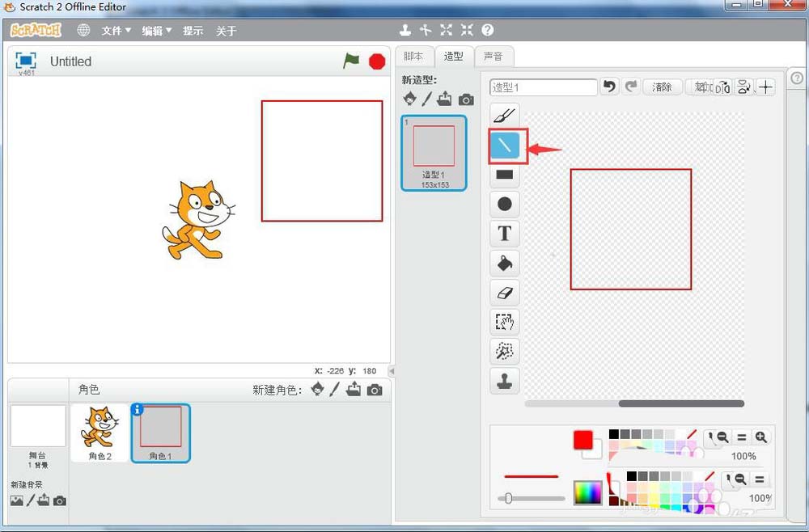This screenshot has width=809, height=532.
Task: Create new sprite from camera
Action: tap(375, 391)
